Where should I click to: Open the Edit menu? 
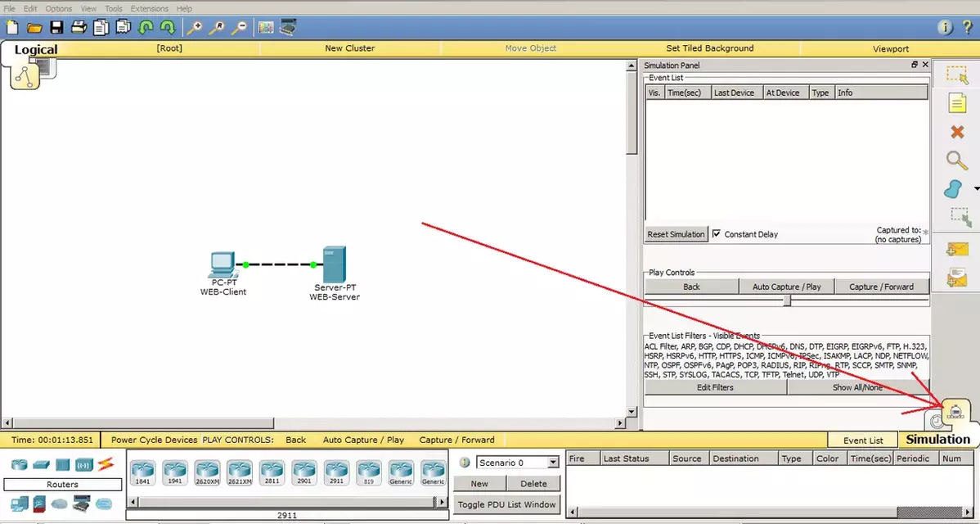[x=30, y=9]
